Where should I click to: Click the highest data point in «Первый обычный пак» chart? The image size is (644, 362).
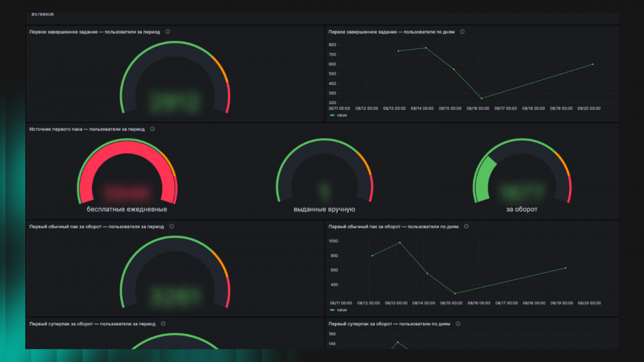400,243
